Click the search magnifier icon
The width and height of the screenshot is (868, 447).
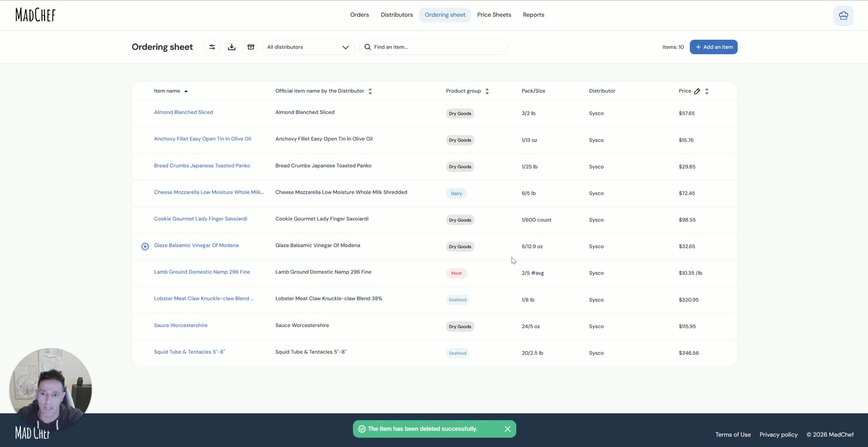coord(367,47)
